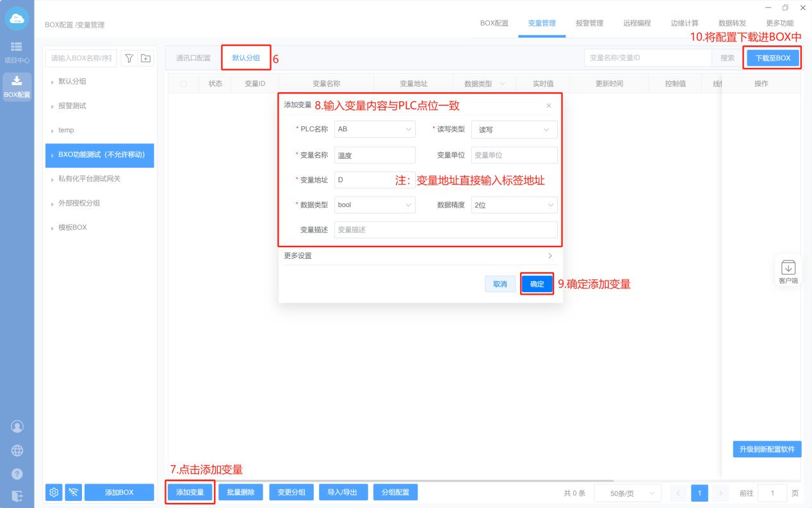Click the globe language icon
This screenshot has width=812, height=508.
coord(17,450)
